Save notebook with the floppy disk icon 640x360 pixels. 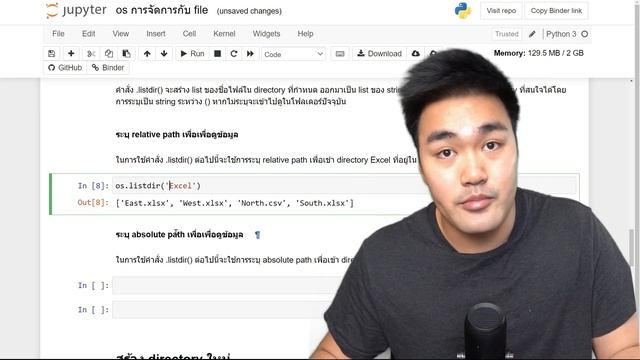51,53
